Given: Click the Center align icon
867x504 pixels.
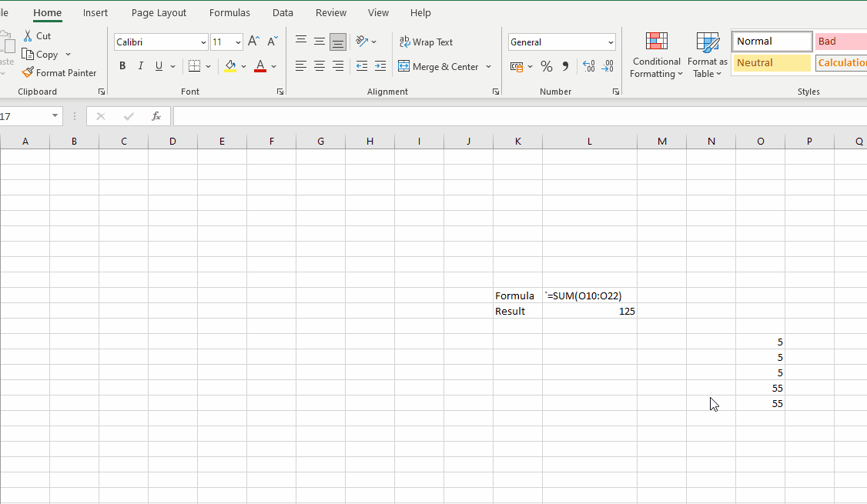Looking at the screenshot, I should point(320,67).
